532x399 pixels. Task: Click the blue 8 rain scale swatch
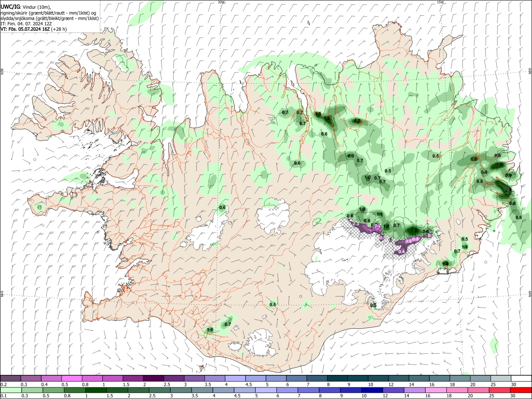[x=329, y=390]
